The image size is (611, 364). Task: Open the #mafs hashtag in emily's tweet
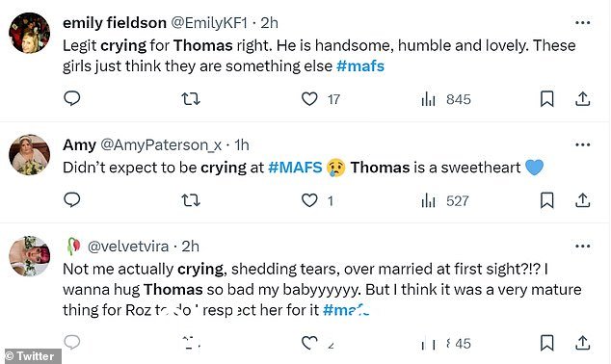pyautogui.click(x=360, y=66)
